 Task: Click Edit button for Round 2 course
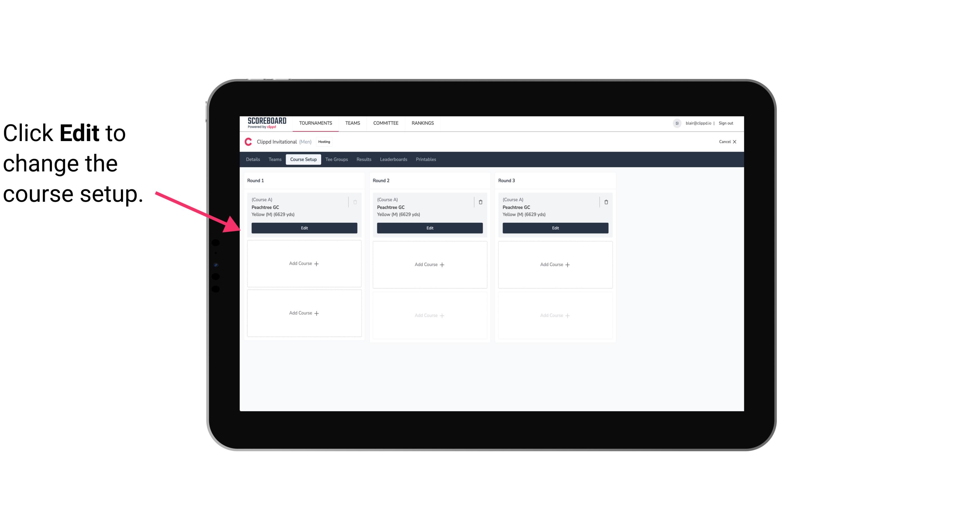(x=430, y=227)
